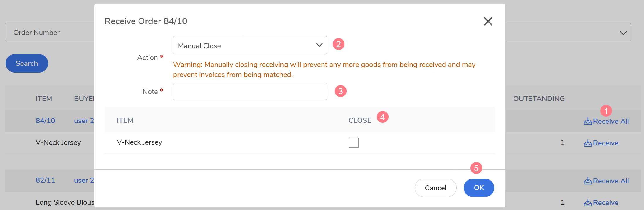This screenshot has height=210, width=644.
Task: Click Receive icon for V-Neck Jersey row
Action: [x=588, y=143]
